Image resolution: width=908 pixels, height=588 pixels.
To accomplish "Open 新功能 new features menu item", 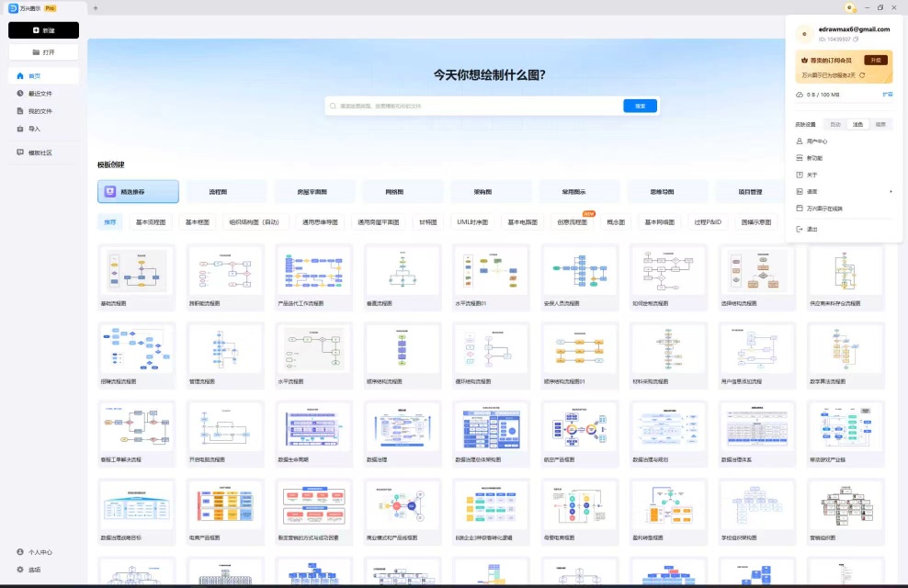I will point(844,158).
